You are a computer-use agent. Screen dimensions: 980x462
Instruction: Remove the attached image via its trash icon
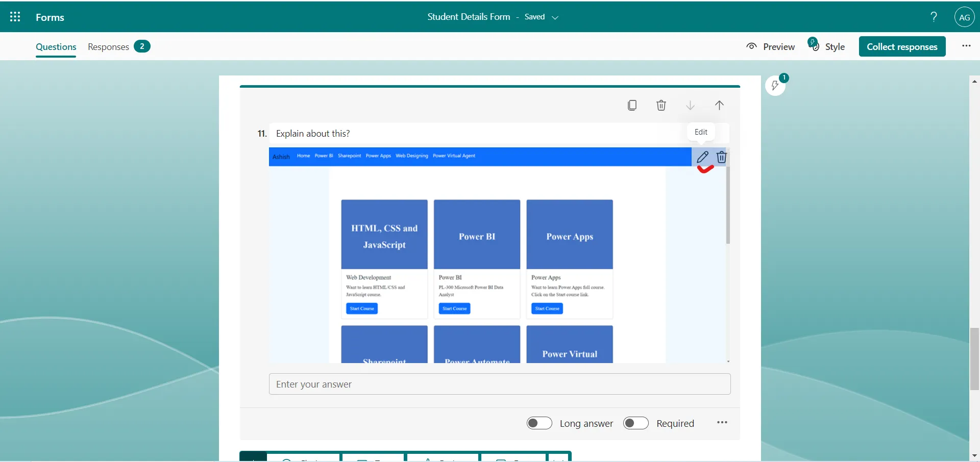tap(722, 157)
